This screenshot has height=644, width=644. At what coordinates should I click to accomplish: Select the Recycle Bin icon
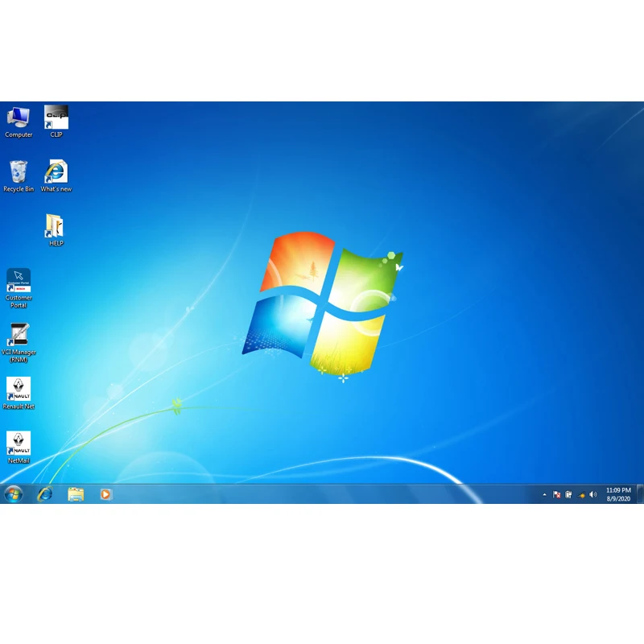pyautogui.click(x=19, y=176)
